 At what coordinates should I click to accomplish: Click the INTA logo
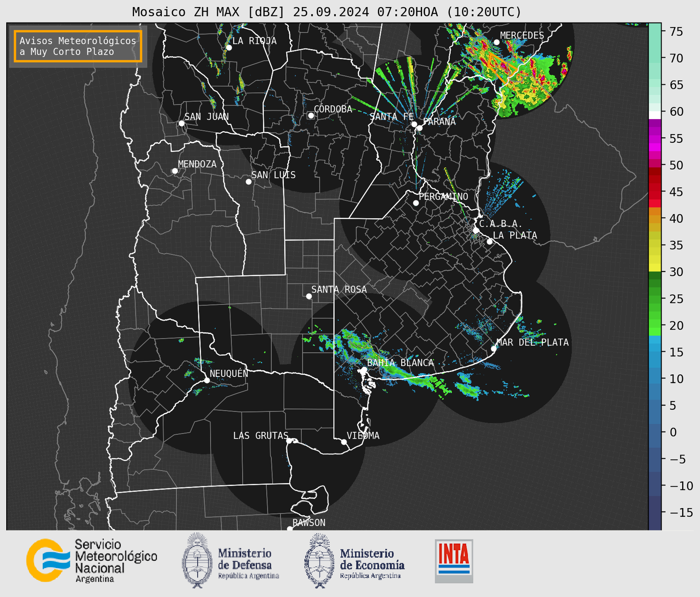tap(454, 561)
